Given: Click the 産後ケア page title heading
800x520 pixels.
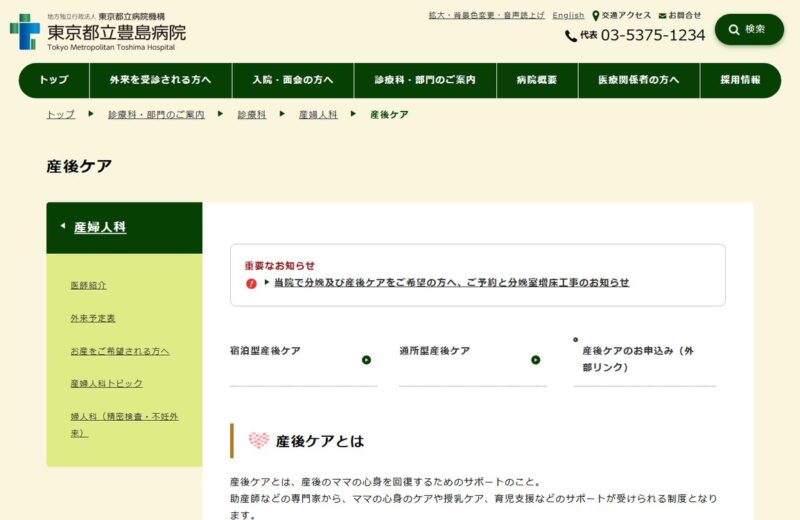Looking at the screenshot, I should pos(79,166).
